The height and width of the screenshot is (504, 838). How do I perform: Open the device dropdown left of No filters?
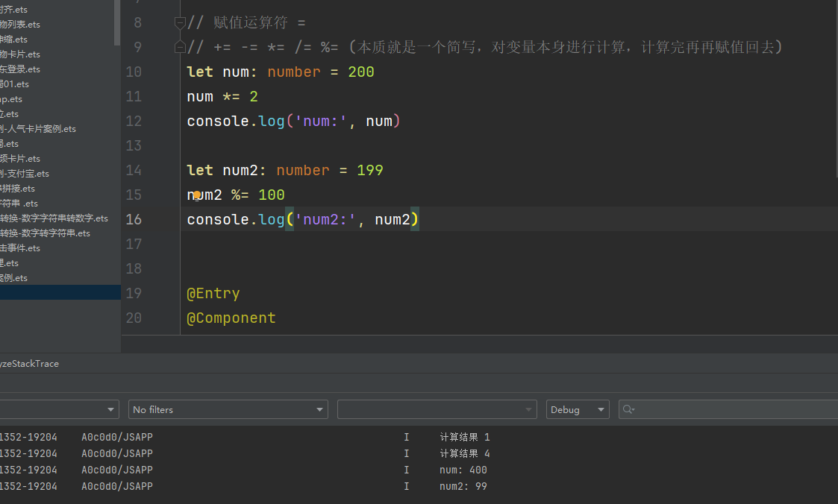point(59,409)
